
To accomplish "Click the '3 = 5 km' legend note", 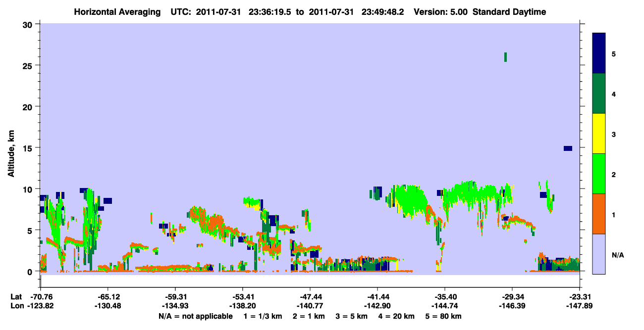I will coord(352,316).
